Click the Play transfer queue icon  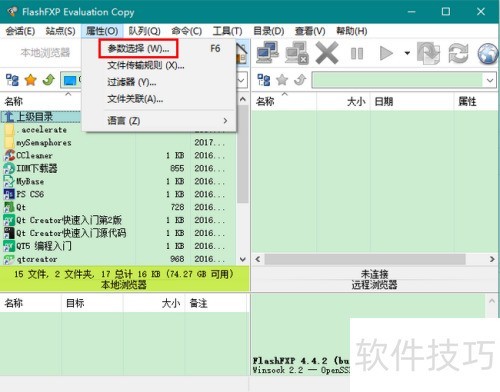pyautogui.click(x=386, y=53)
